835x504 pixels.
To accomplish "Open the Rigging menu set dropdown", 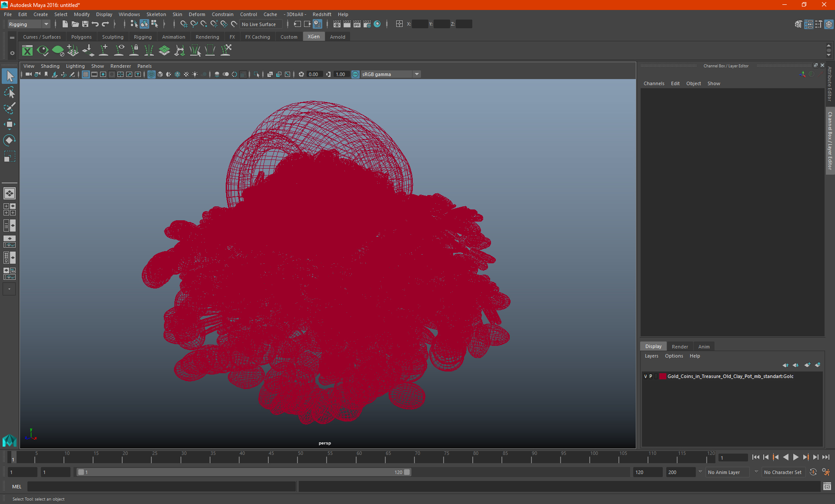I will pos(29,24).
